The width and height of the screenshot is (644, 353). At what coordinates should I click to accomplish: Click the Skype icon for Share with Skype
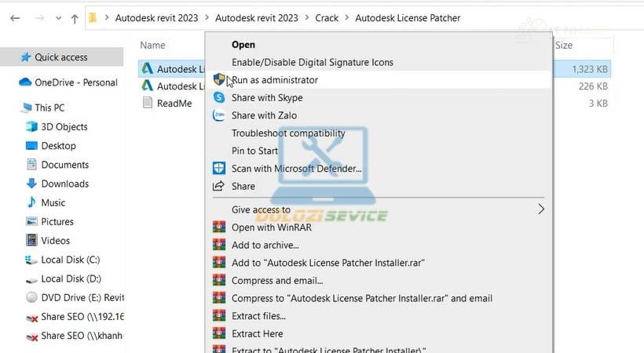click(x=219, y=98)
